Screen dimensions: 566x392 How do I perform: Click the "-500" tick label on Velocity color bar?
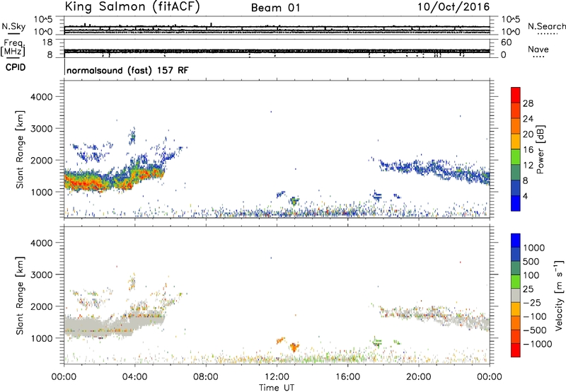[x=535, y=330]
